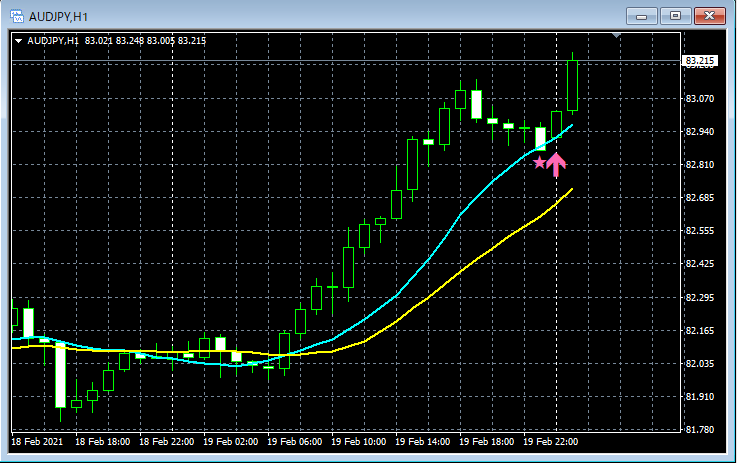Minimize the AUDJPY,H1 chart window
This screenshot has height=463, width=738.
pyautogui.click(x=641, y=16)
